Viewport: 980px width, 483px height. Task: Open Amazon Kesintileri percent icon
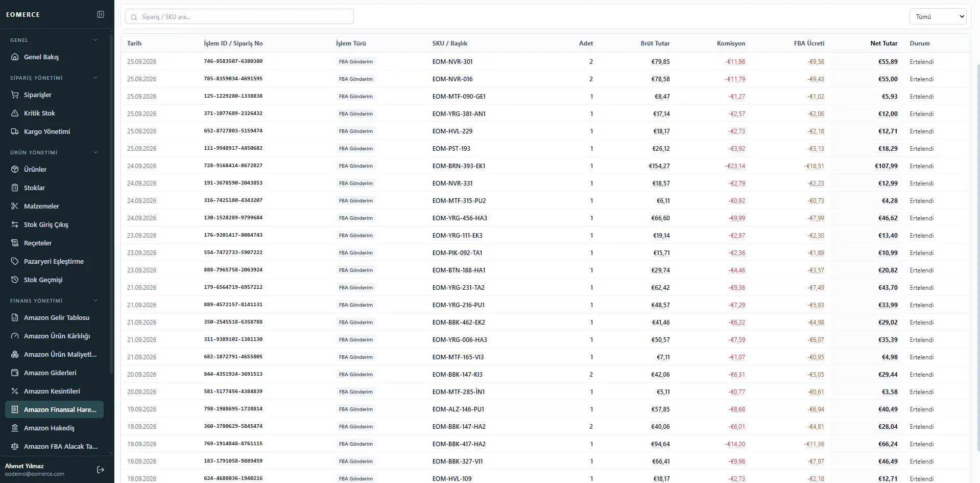click(15, 391)
